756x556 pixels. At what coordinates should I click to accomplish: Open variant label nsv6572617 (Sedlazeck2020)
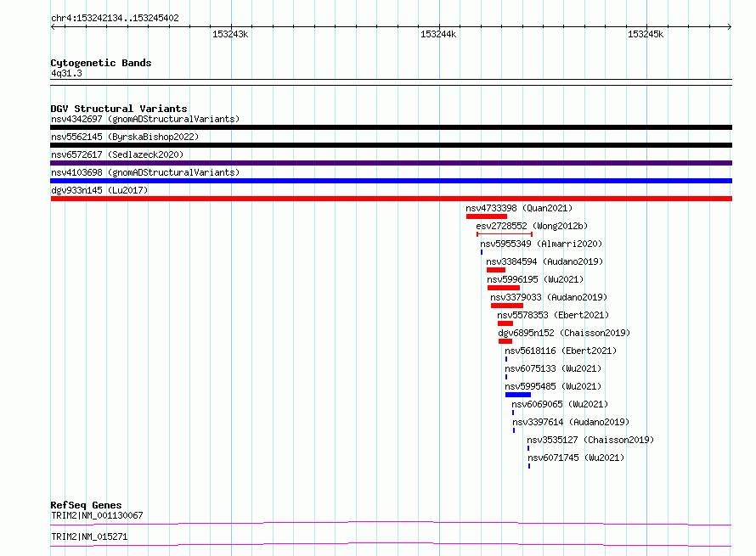coord(117,154)
